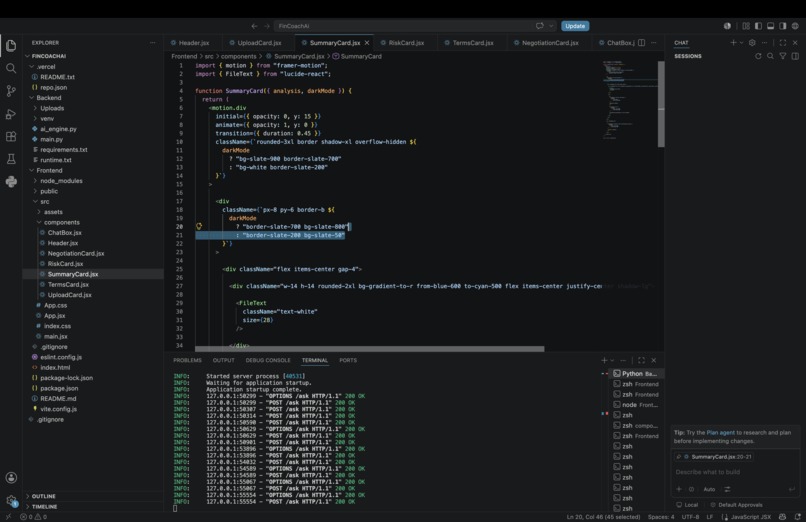Open the Extensions view

11,137
